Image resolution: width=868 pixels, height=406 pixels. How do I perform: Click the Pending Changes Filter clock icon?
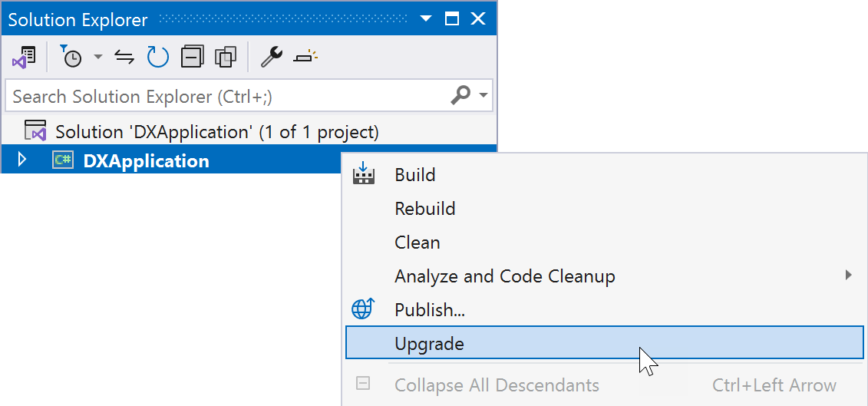click(71, 57)
